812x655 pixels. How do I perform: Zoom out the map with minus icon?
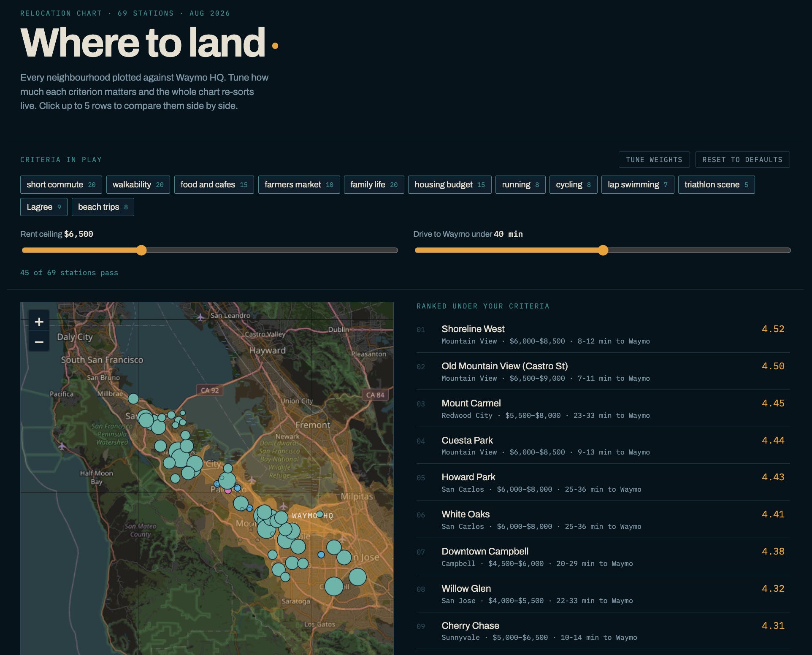click(x=39, y=342)
